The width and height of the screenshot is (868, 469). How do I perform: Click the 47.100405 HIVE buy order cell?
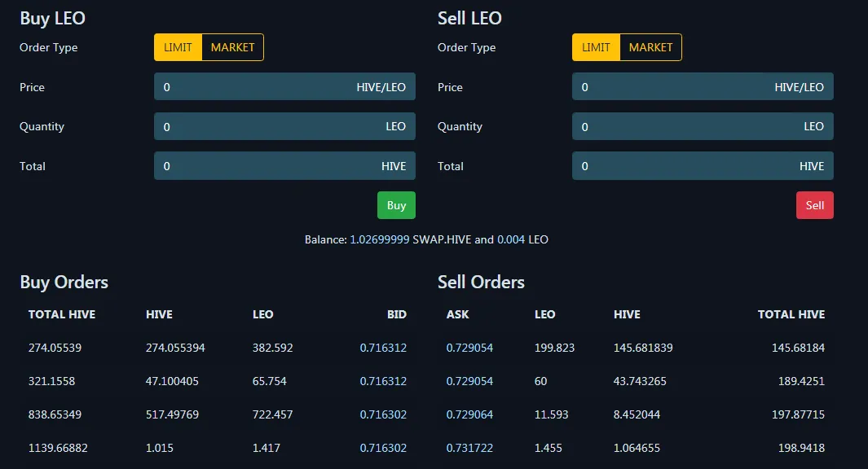pyautogui.click(x=172, y=381)
